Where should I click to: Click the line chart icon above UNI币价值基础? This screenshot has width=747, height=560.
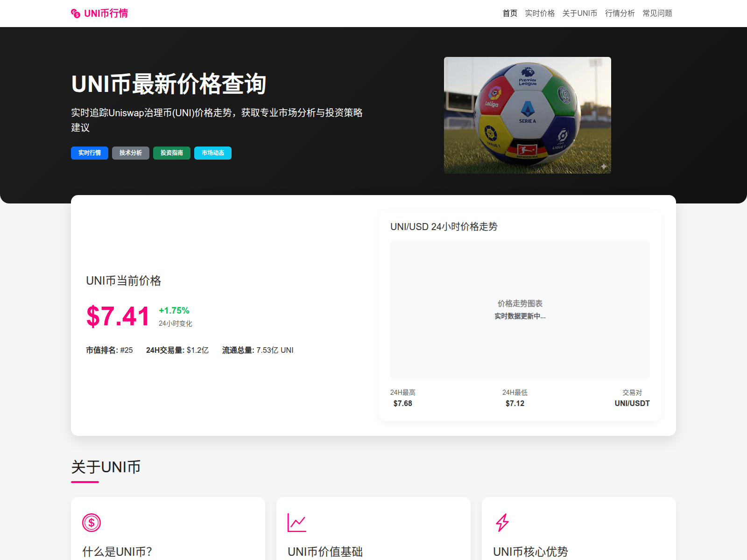point(297,523)
